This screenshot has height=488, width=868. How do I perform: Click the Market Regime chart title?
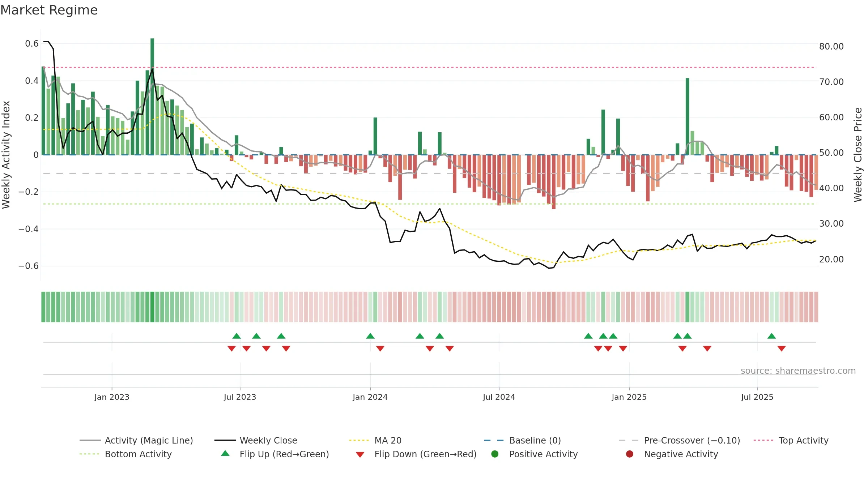click(x=49, y=10)
